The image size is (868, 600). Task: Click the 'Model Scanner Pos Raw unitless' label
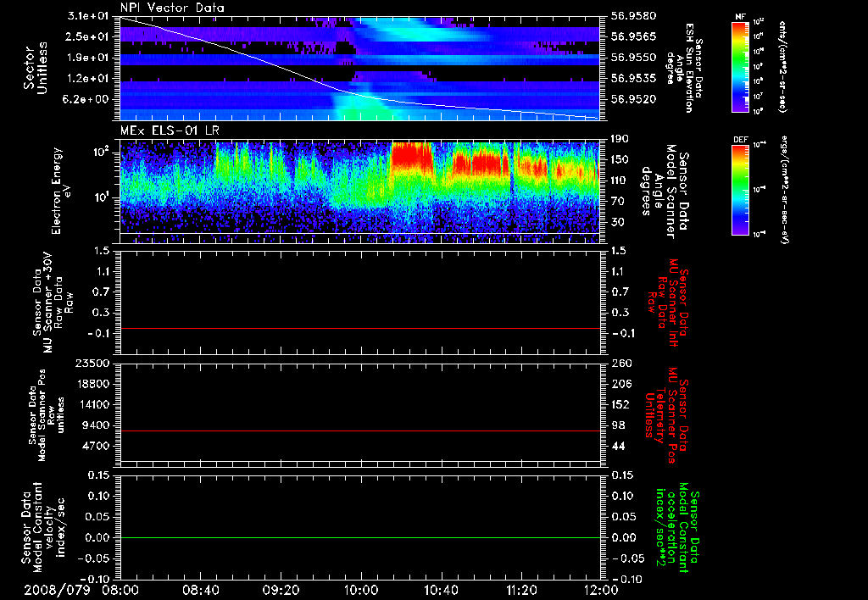click(x=47, y=415)
